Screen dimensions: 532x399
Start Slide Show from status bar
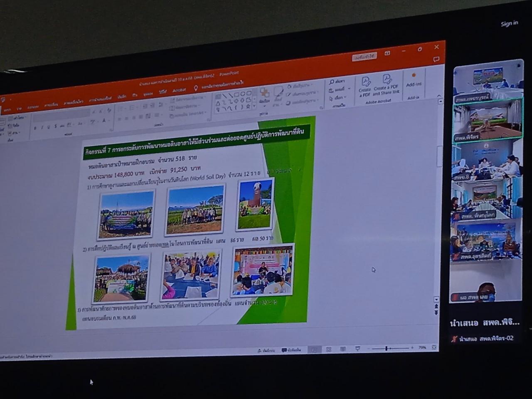(x=357, y=349)
